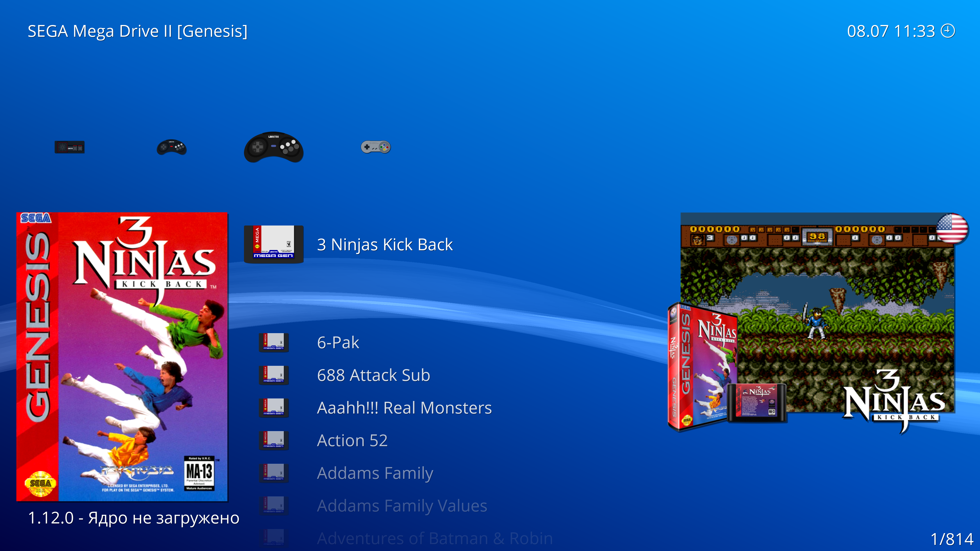Select Aaahh!!! Real Monsters in the list
980x551 pixels.
405,408
